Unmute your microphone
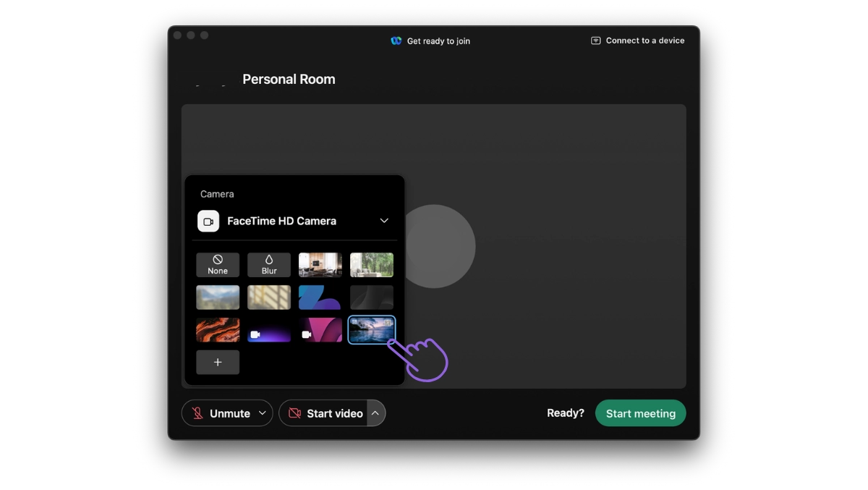The width and height of the screenshot is (868, 490). 226,413
